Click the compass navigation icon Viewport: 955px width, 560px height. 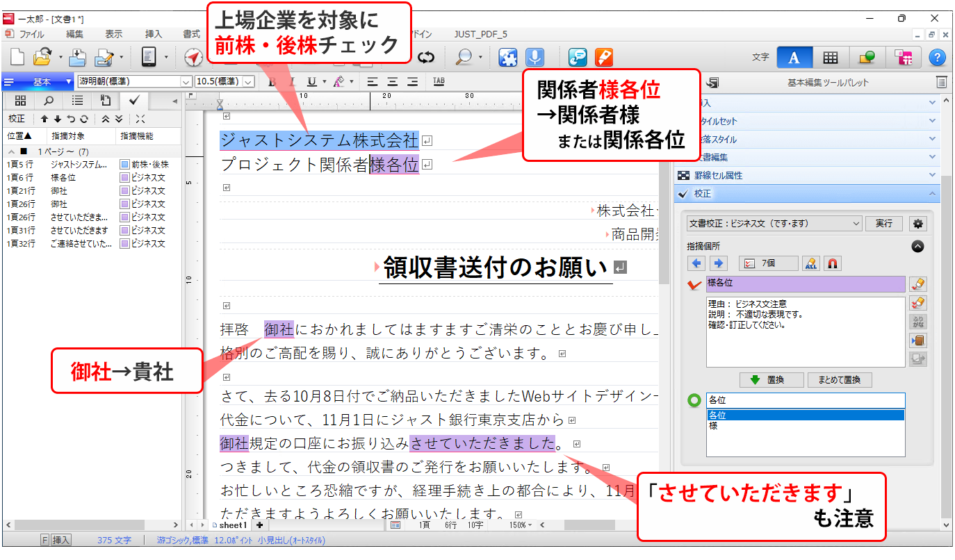point(193,57)
